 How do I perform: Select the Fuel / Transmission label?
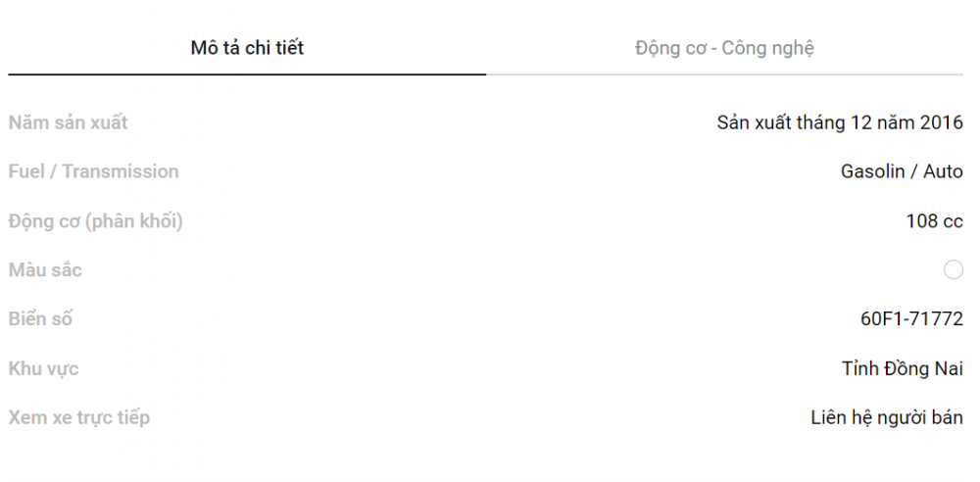click(93, 171)
